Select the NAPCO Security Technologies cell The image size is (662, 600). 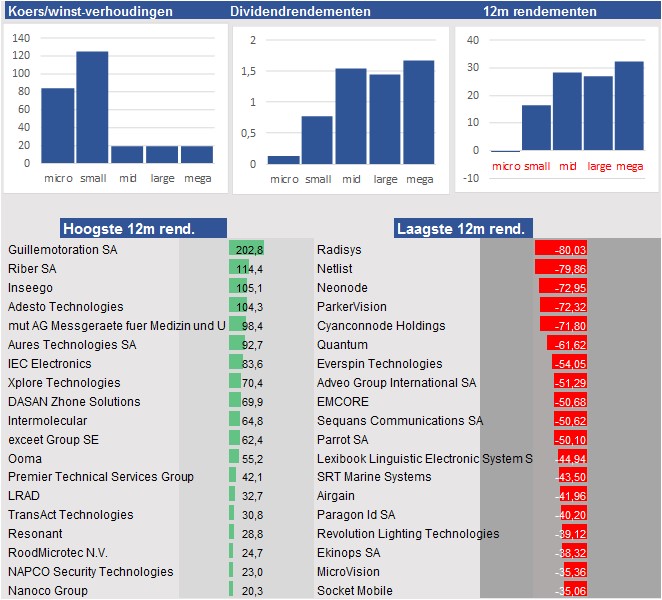pos(90,572)
